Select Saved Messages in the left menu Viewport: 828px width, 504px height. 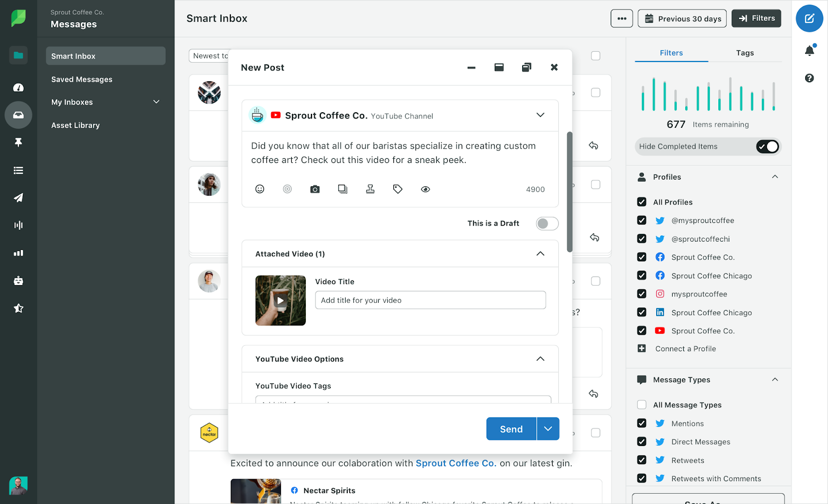tap(81, 79)
